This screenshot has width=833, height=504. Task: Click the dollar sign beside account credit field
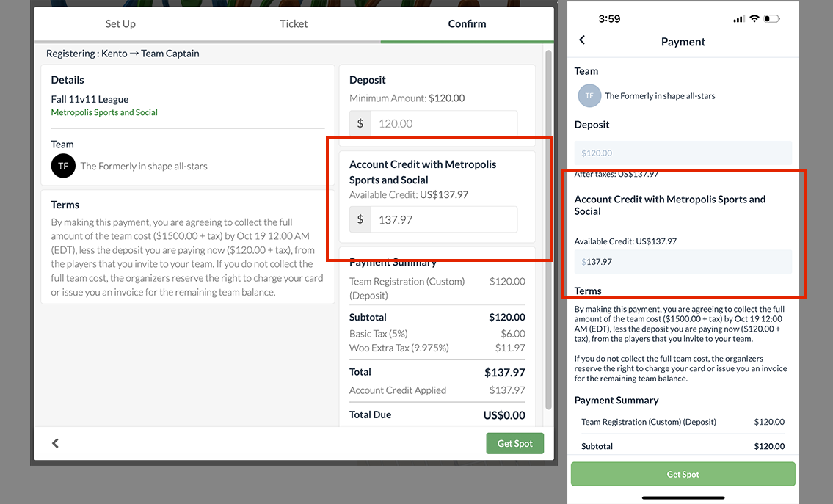click(x=360, y=219)
